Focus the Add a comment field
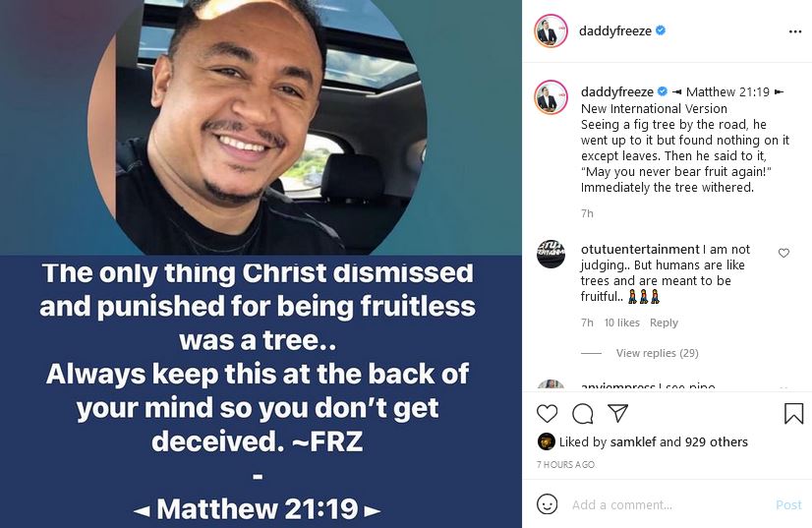This screenshot has height=528, width=812. 668,504
